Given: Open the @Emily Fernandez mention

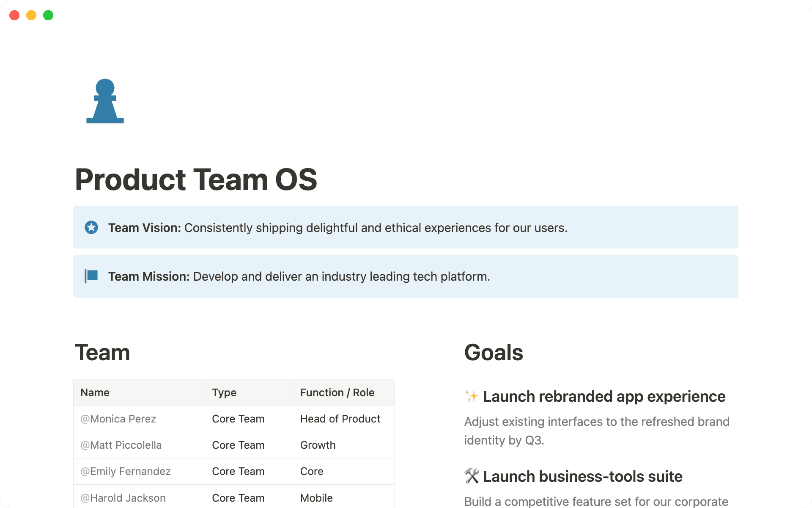Looking at the screenshot, I should tap(125, 471).
